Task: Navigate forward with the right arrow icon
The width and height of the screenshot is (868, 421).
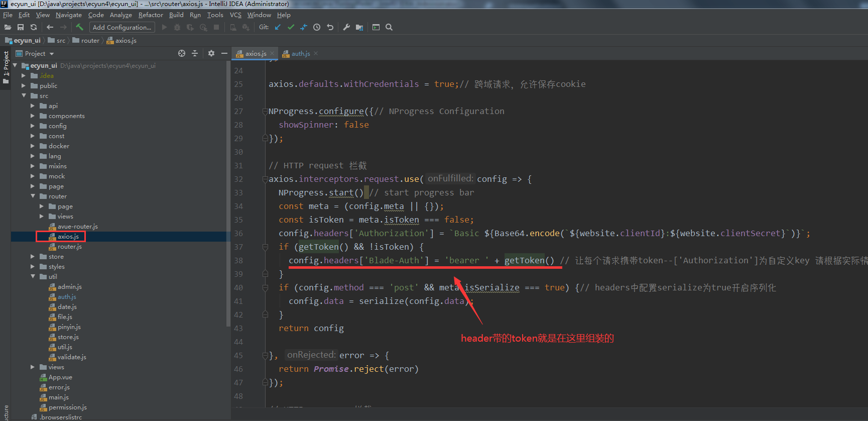Action: pyautogui.click(x=63, y=27)
